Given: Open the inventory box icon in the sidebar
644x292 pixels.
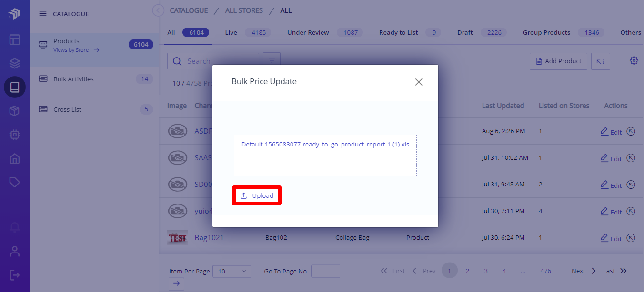Looking at the screenshot, I should (15, 111).
